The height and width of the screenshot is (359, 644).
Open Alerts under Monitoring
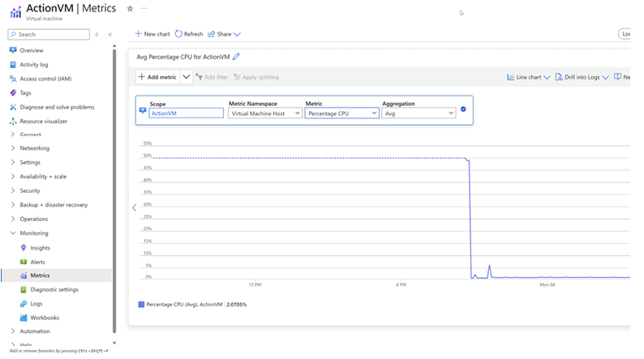tap(38, 262)
